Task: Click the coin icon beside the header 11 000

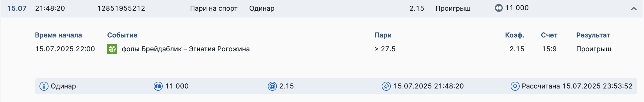Action: point(499,8)
